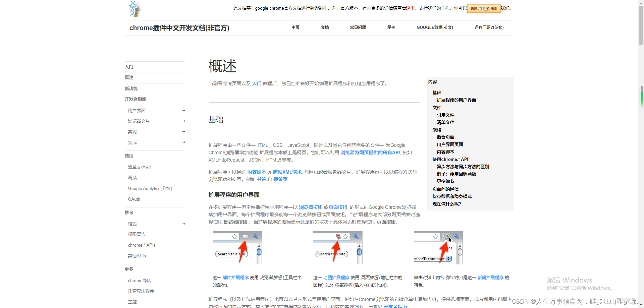Expand the 完成 sidebar arrow
Image resolution: width=644 pixels, height=308 pixels.
183,142
